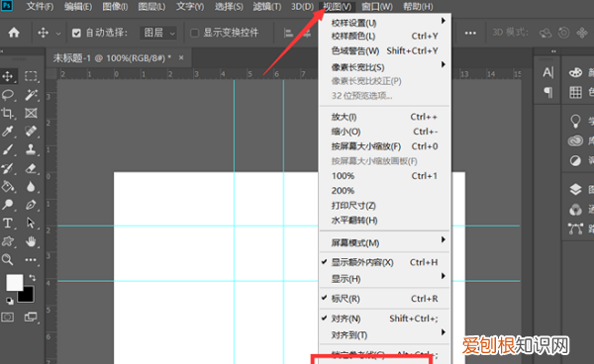
Task: Choose 按屏幕大小缩放(F)
Action: (x=384, y=146)
